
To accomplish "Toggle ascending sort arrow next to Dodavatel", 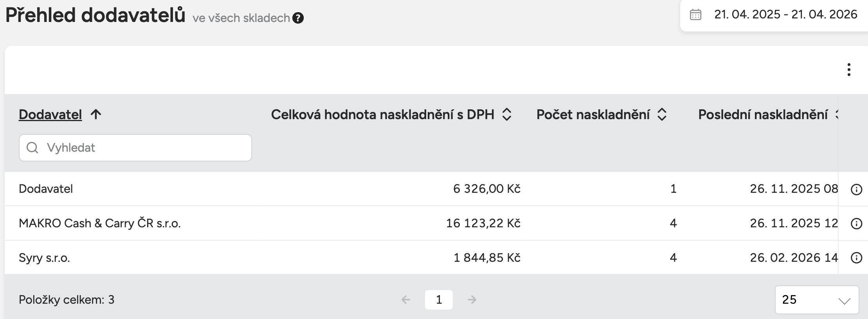I will (x=96, y=114).
